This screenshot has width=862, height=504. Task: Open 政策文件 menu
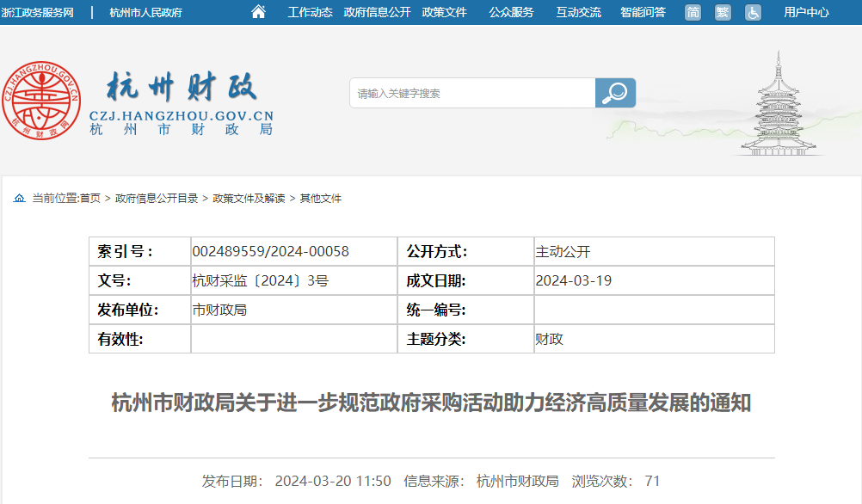pos(444,12)
